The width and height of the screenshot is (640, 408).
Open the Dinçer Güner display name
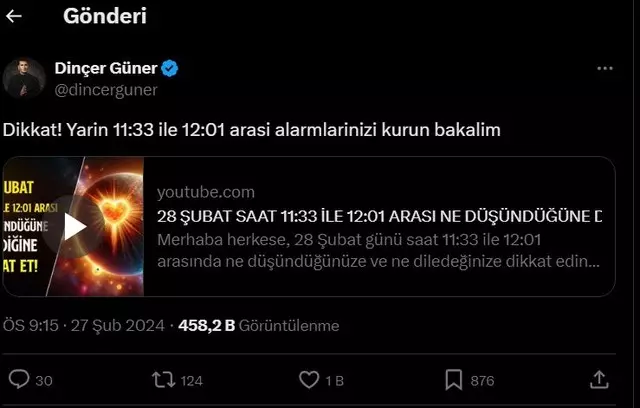106,68
